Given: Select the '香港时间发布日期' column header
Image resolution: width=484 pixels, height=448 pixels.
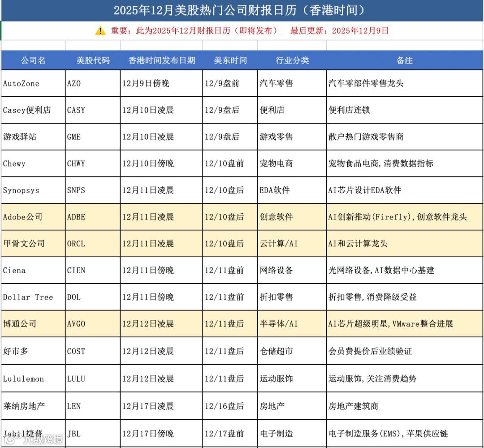Looking at the screenshot, I should click(x=161, y=60).
